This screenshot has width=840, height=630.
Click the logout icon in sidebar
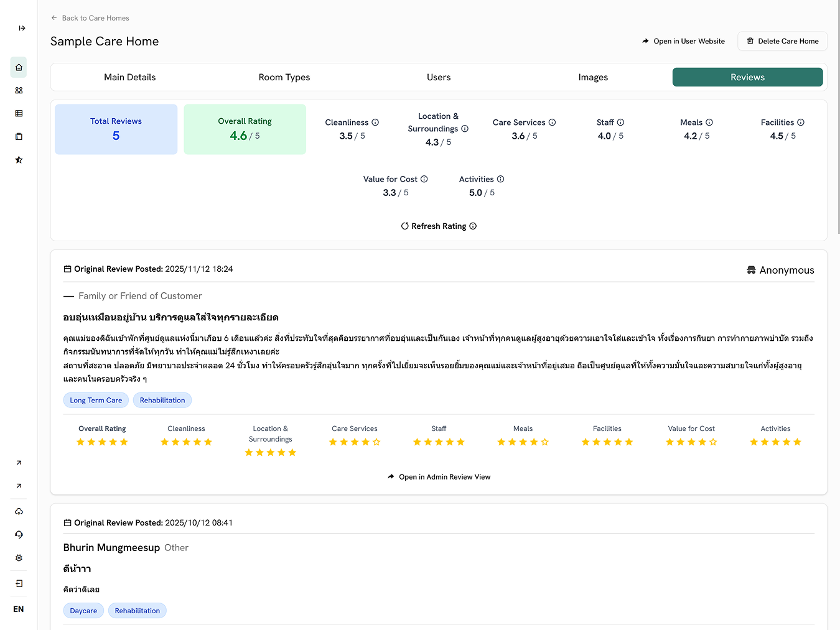(x=19, y=583)
